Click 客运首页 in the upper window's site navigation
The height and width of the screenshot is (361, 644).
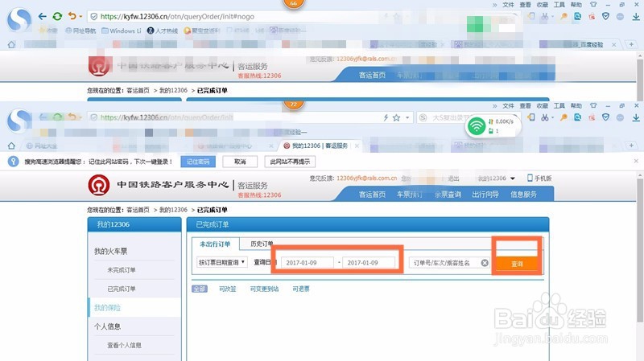[x=372, y=75]
